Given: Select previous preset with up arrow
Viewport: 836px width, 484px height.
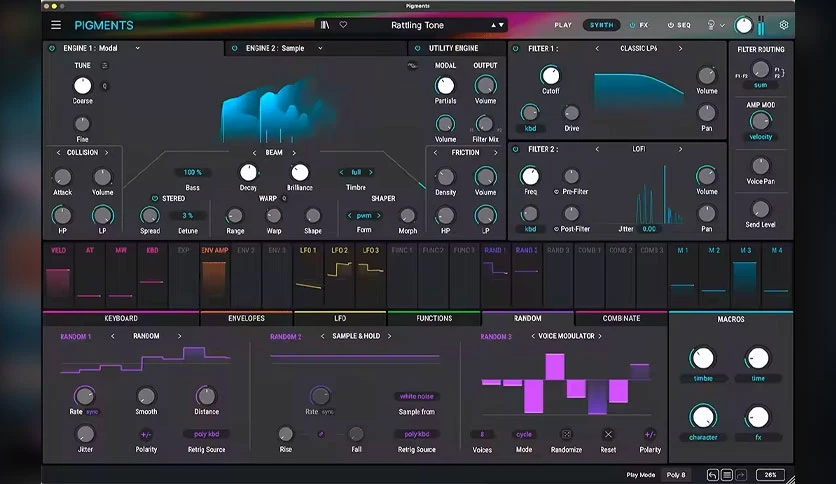Looking at the screenshot, I should (x=494, y=25).
